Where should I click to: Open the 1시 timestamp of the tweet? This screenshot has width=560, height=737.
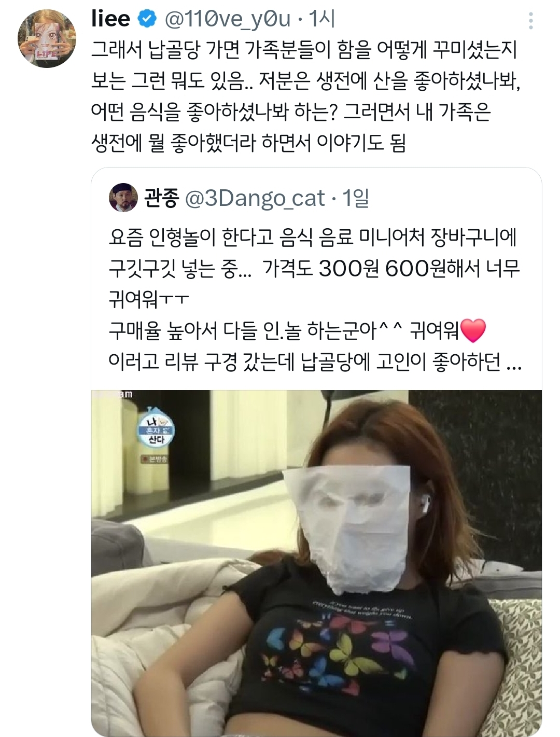tap(321, 19)
